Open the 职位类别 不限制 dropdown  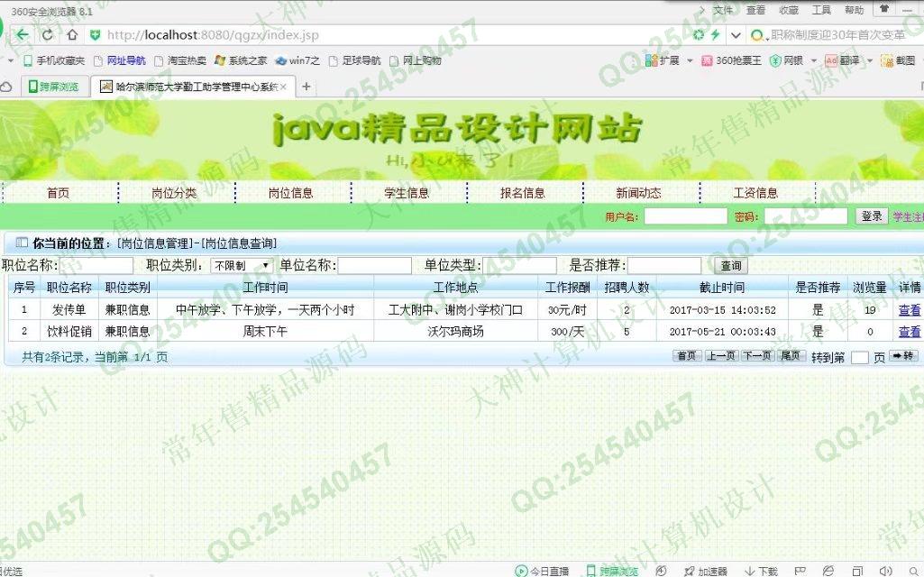point(242,266)
